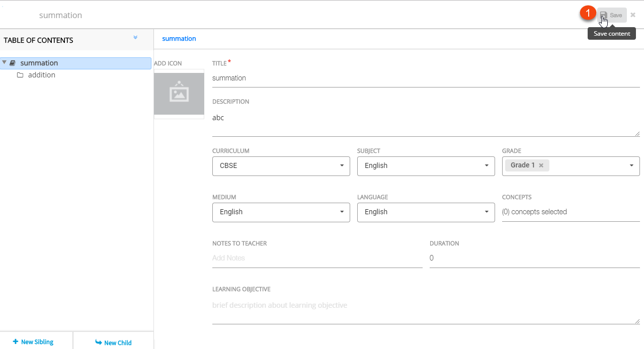Image resolution: width=644 pixels, height=349 pixels.
Task: Remove Grade 1 tag with x icon
Action: 541,165
